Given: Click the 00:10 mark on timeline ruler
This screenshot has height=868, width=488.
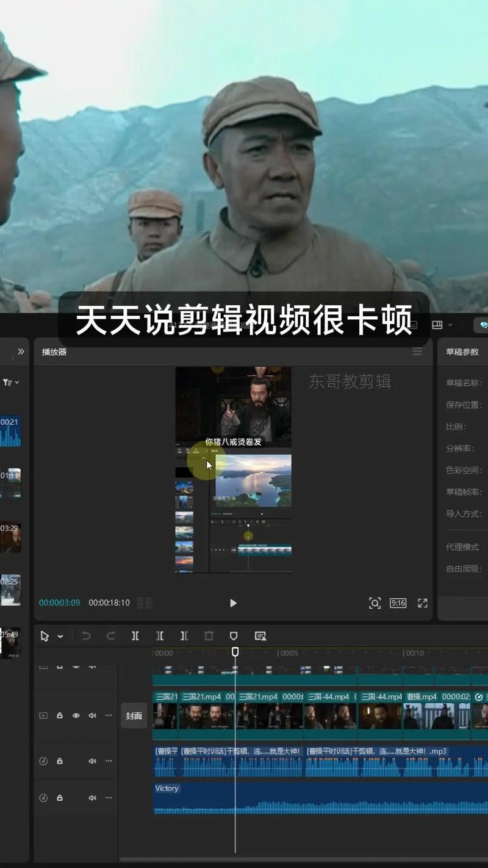Looking at the screenshot, I should tap(414, 653).
